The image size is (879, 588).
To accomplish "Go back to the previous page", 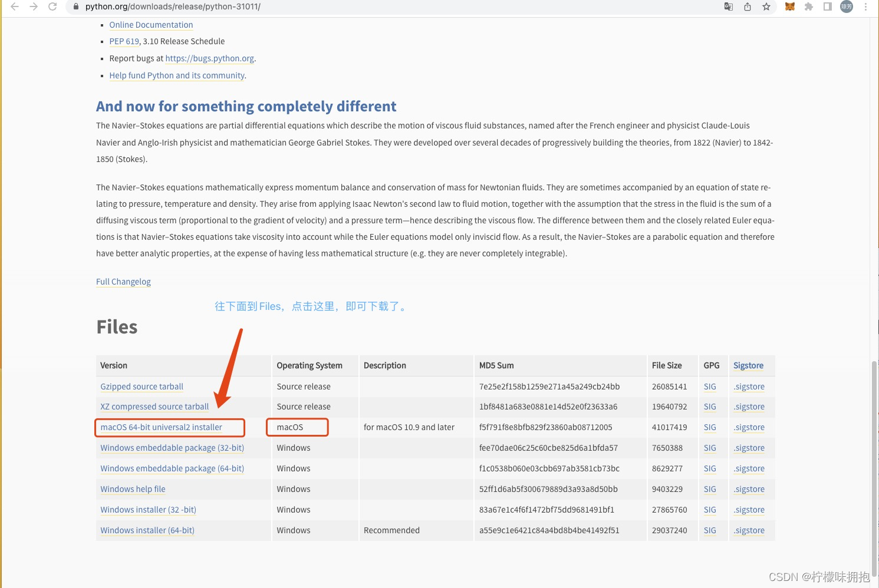I will [15, 6].
